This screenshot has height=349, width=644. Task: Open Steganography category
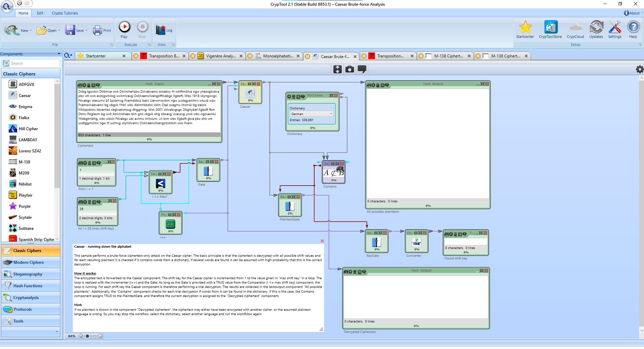click(x=31, y=274)
